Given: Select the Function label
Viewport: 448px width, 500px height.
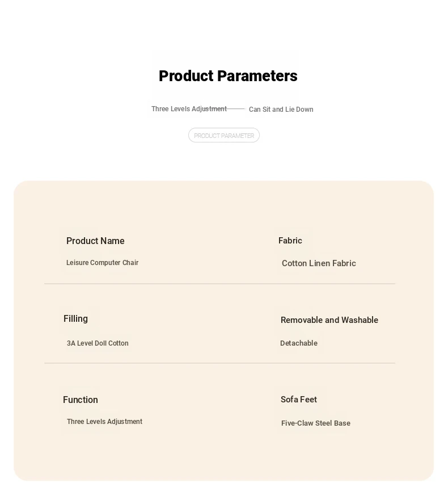Looking at the screenshot, I should coord(81,400).
